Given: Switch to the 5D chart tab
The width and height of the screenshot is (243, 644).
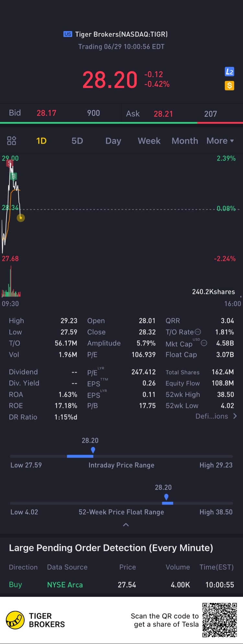Looking at the screenshot, I should tap(77, 141).
